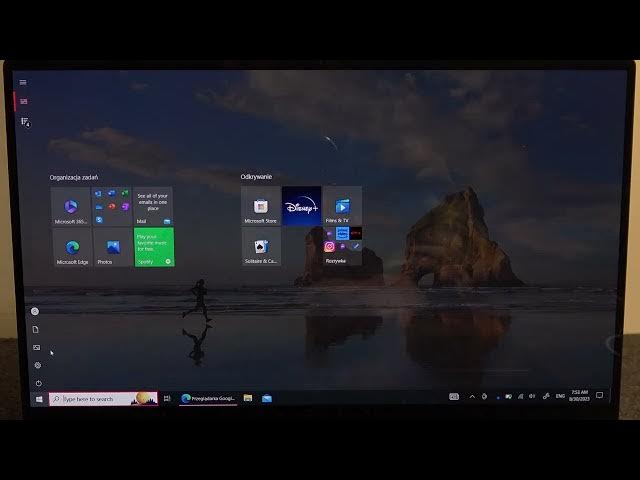Expand the Rozrywka tile folder
This screenshot has width=640, height=480.
[342, 247]
